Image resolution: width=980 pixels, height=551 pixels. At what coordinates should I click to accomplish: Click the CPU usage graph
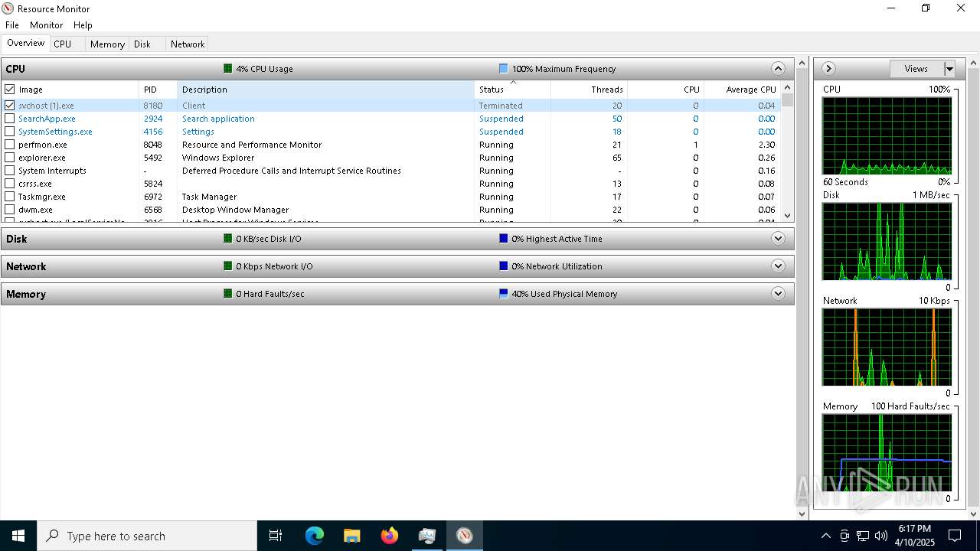pos(887,136)
